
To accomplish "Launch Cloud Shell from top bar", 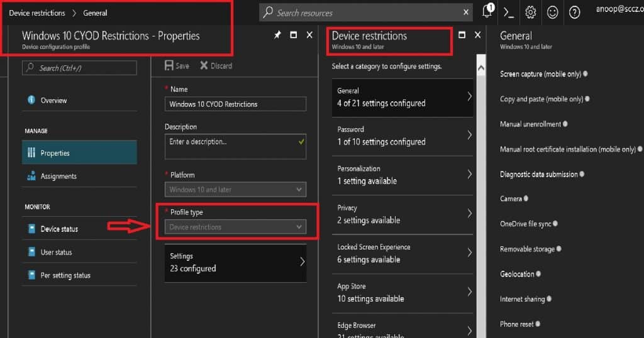I will (x=509, y=13).
